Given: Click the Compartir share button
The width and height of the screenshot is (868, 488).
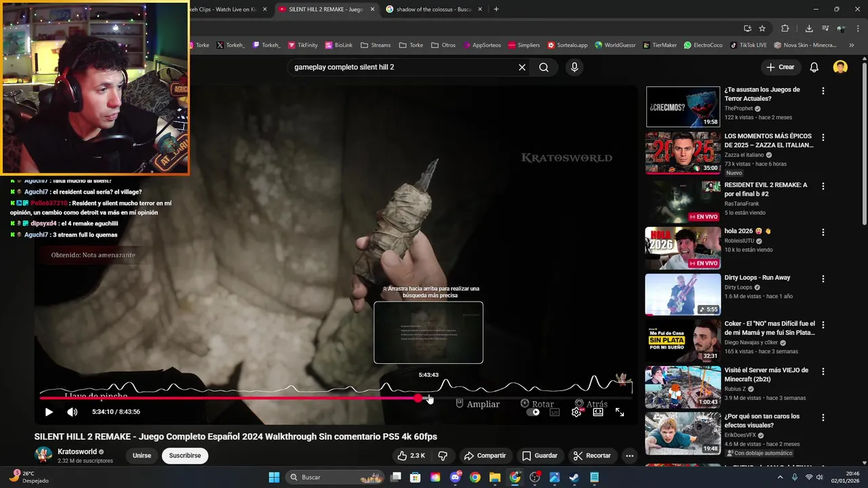Looking at the screenshot, I should click(485, 455).
